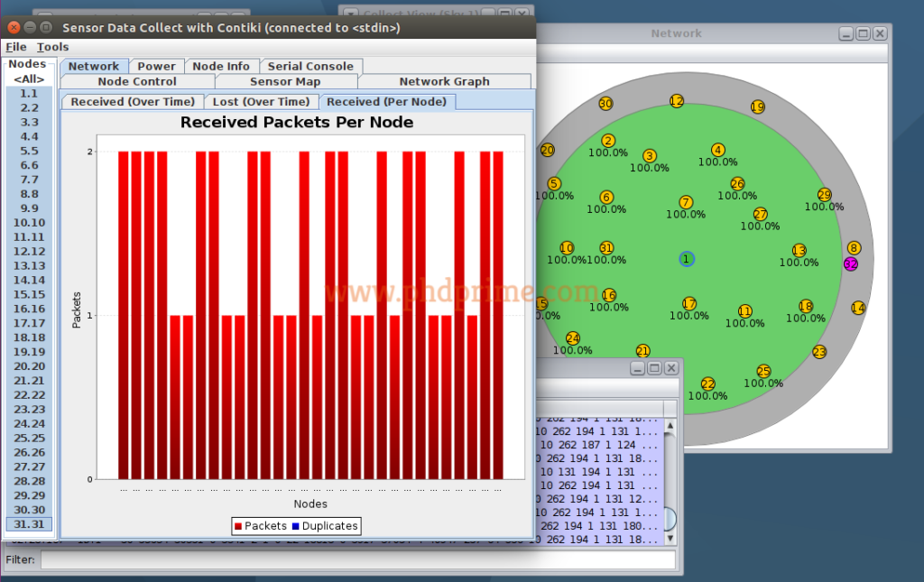This screenshot has height=582, width=924.
Task: Open the Serial Console tab
Action: [311, 66]
